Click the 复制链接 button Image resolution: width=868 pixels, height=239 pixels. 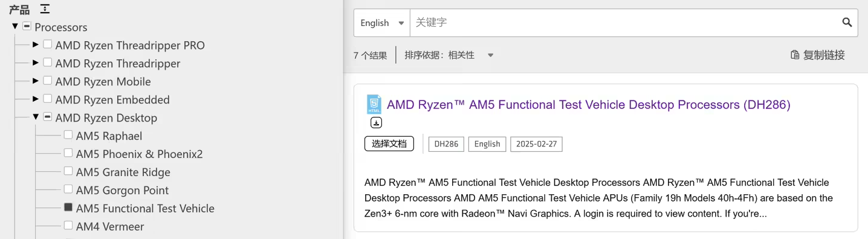tap(817, 55)
